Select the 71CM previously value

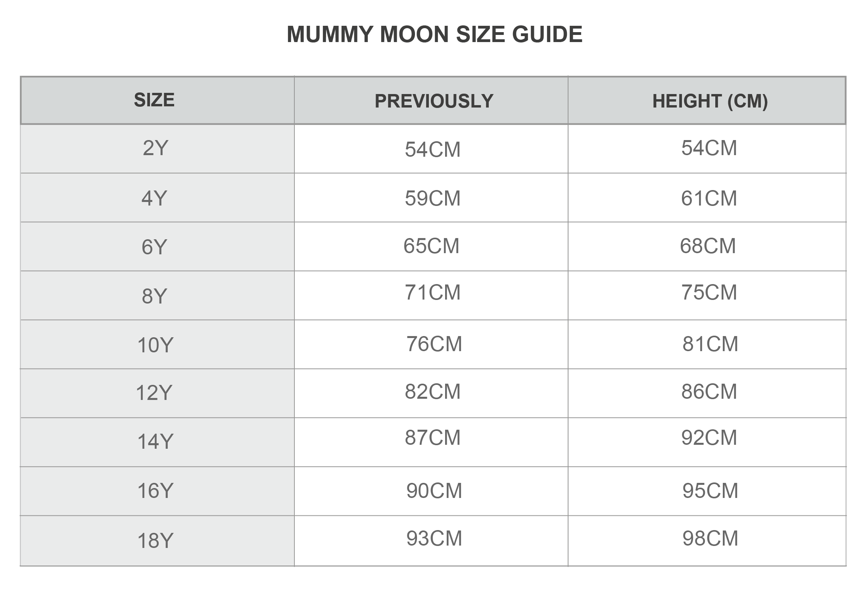432,292
